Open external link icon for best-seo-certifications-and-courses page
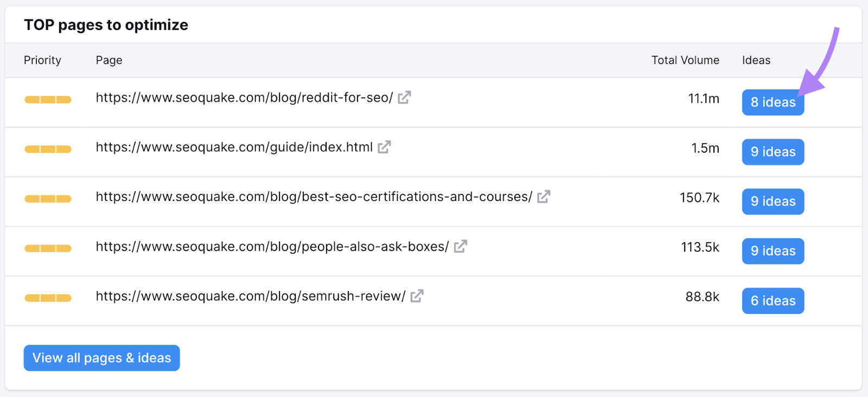Screen dimensions: 868x397 tap(544, 197)
